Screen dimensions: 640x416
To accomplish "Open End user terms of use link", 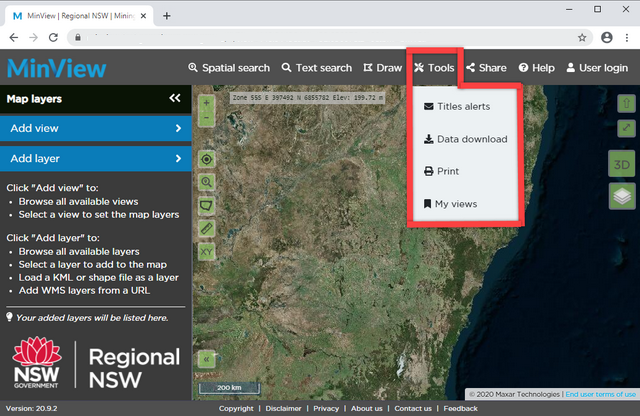I will tap(600, 394).
